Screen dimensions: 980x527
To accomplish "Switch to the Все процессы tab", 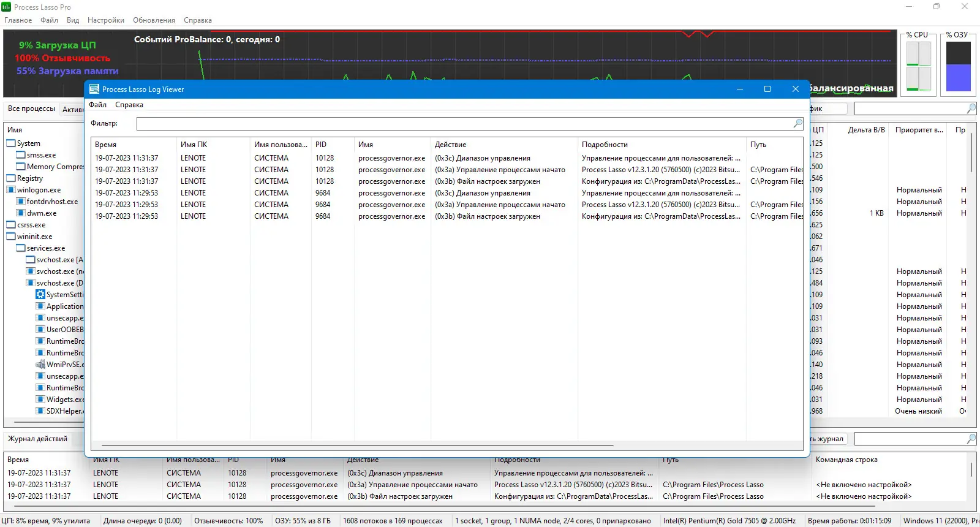I will click(x=31, y=108).
